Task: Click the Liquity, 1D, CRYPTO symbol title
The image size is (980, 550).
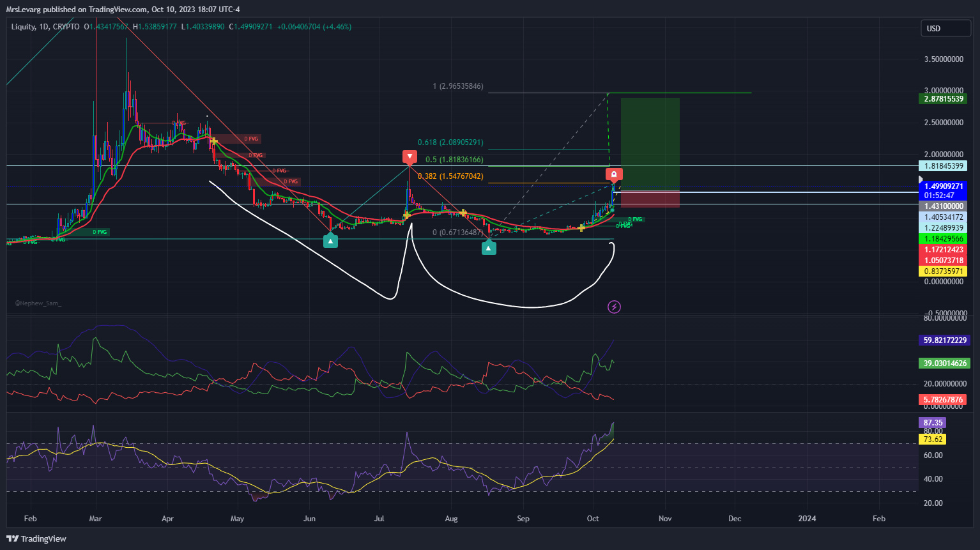Action: (x=45, y=27)
